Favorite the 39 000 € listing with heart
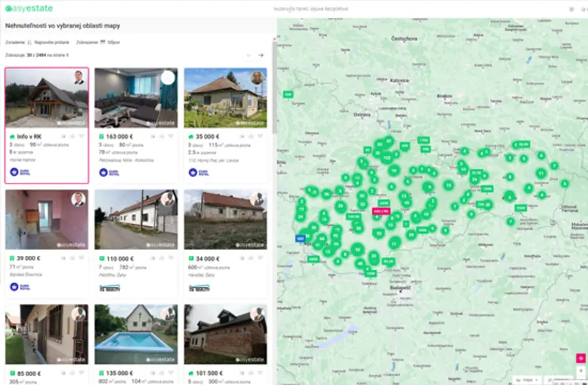The width and height of the screenshot is (588, 385). pos(81,258)
